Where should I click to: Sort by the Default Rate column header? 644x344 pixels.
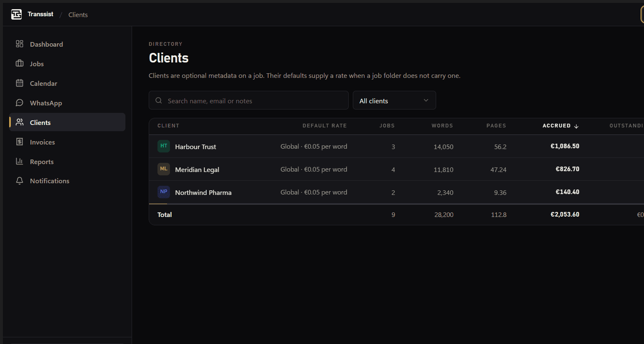point(324,126)
